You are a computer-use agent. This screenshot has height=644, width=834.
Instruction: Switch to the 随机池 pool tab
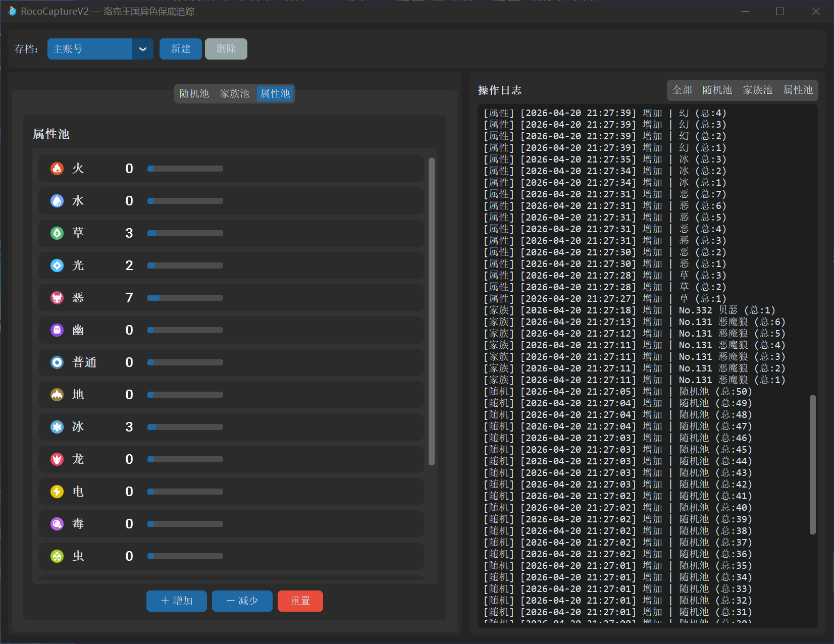[x=194, y=94]
